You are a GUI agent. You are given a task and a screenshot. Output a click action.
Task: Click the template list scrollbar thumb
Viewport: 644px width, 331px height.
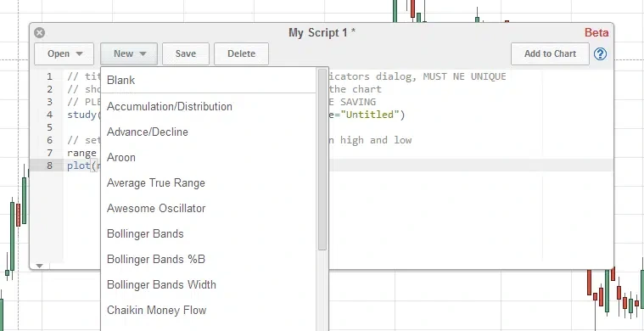pyautogui.click(x=322, y=159)
